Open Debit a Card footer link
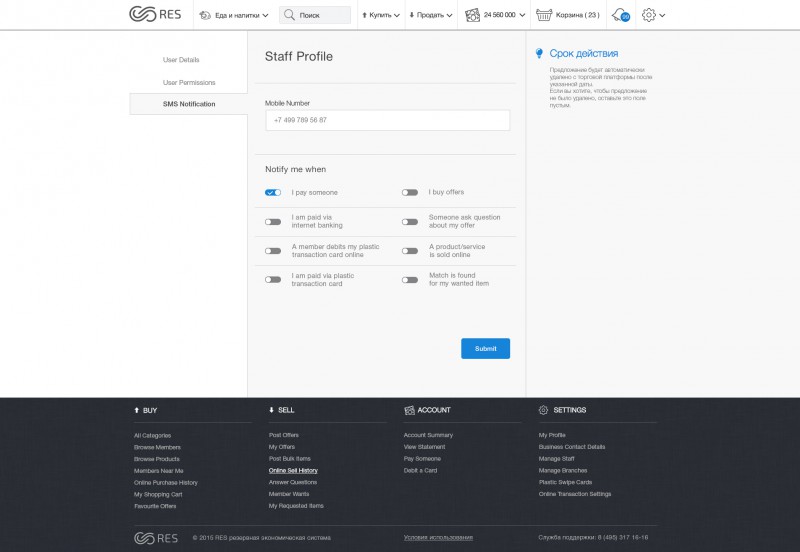Image resolution: width=800 pixels, height=552 pixels. coord(420,470)
